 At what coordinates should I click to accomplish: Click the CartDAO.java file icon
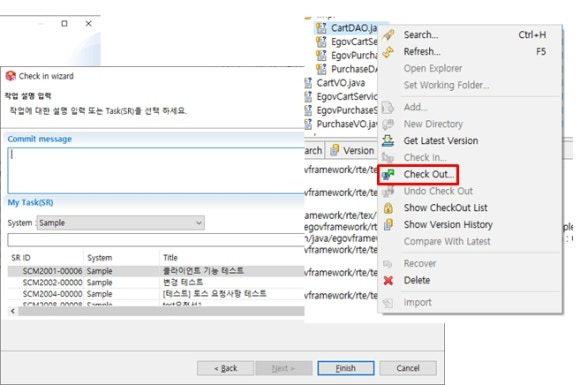[x=321, y=28]
